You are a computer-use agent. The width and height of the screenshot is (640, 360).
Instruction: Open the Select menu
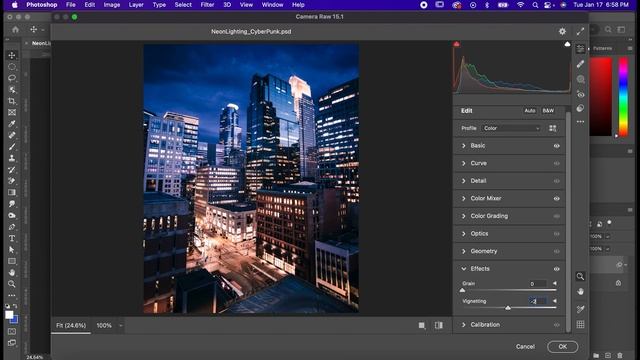pyautogui.click(x=183, y=5)
